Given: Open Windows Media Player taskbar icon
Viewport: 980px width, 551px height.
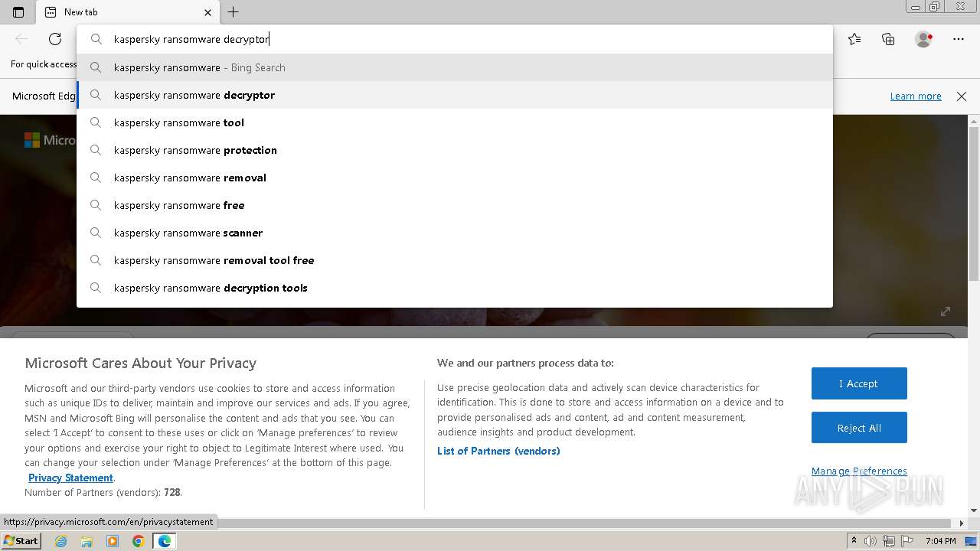Looking at the screenshot, I should coord(113,541).
